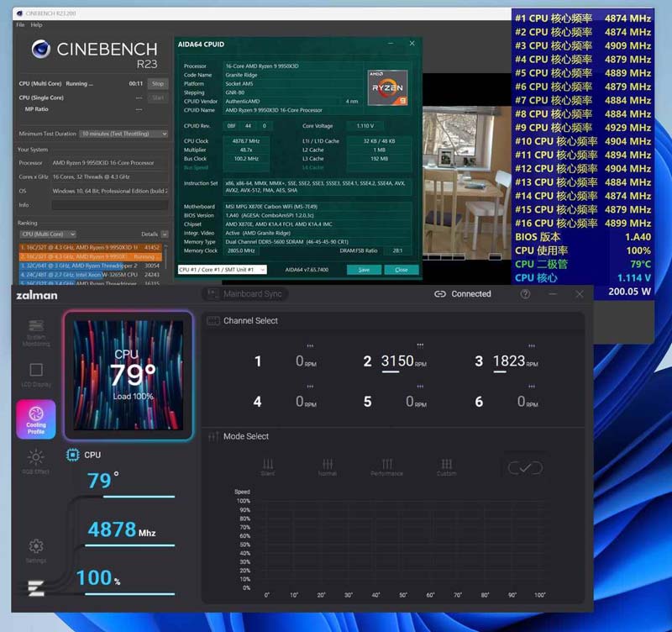The image size is (672, 632).
Task: Open RGB Effect section in Zalman
Action: click(35, 461)
